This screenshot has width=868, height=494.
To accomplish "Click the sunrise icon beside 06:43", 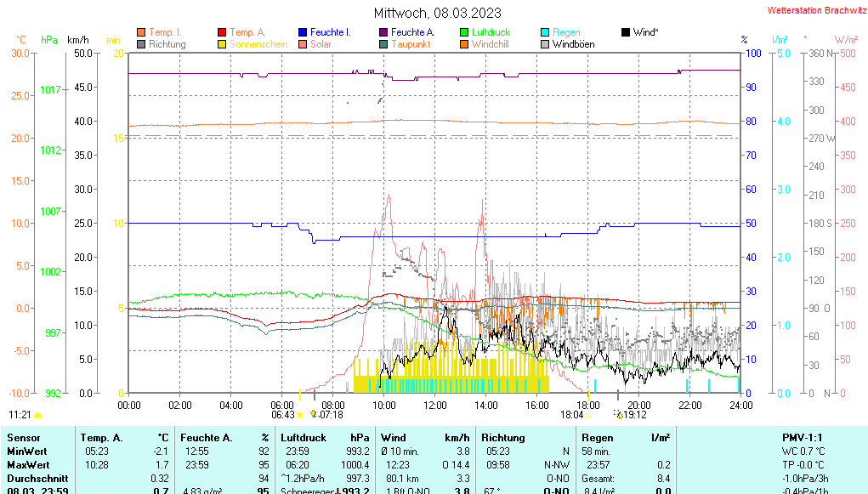I will tap(300, 415).
